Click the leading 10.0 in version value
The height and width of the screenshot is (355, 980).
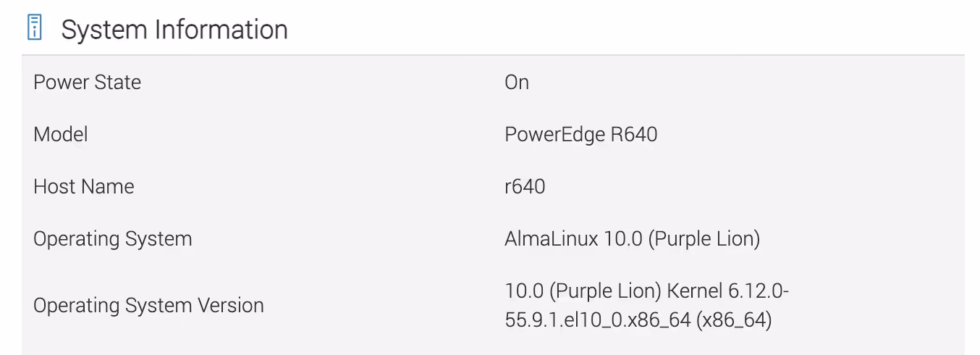(x=523, y=291)
